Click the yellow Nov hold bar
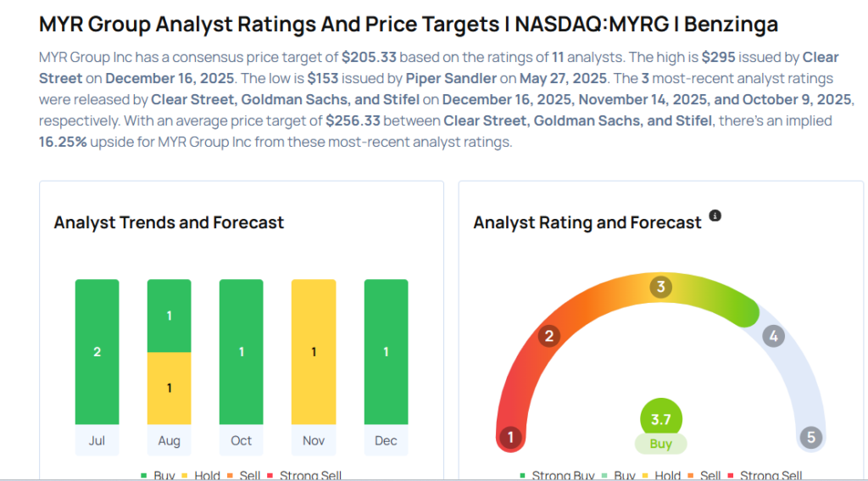This screenshot has height=481, width=868. click(x=314, y=352)
